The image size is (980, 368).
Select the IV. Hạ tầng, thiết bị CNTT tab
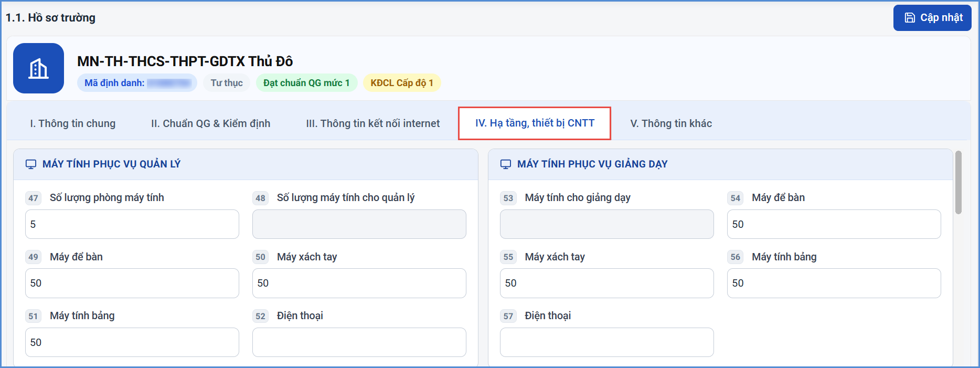click(535, 123)
